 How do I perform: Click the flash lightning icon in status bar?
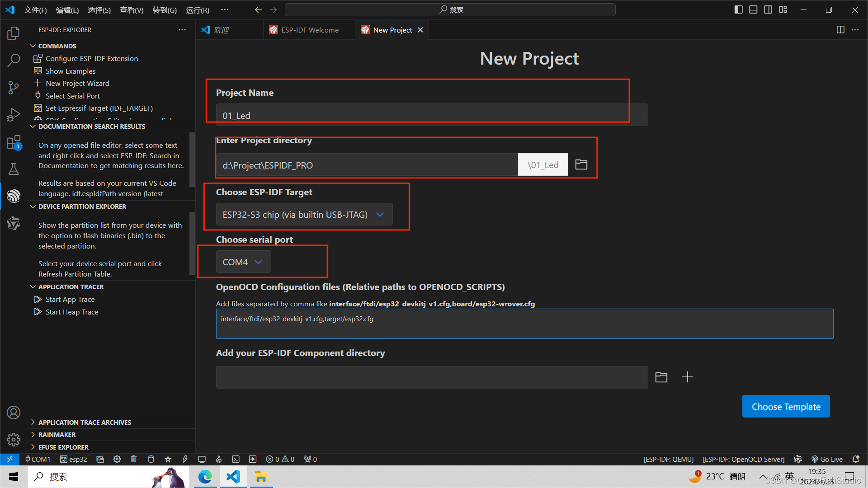point(185,459)
